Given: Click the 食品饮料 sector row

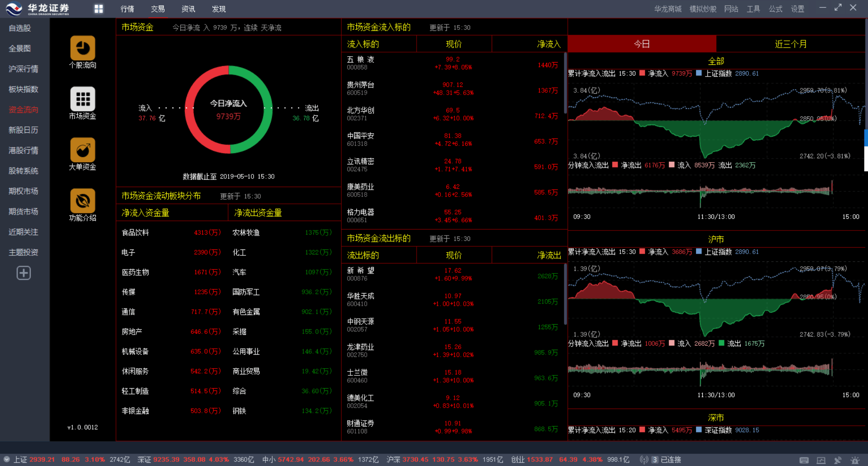Looking at the screenshot, I should click(171, 232).
